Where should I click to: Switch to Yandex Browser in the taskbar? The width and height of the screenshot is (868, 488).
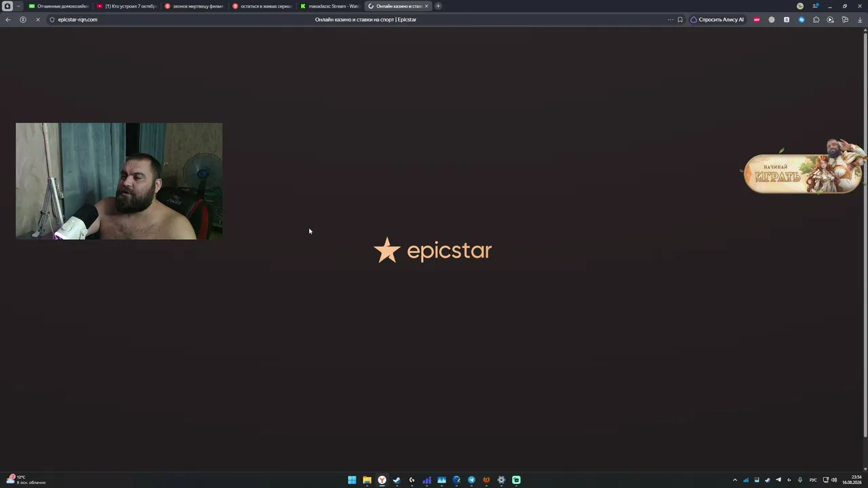pos(382,480)
